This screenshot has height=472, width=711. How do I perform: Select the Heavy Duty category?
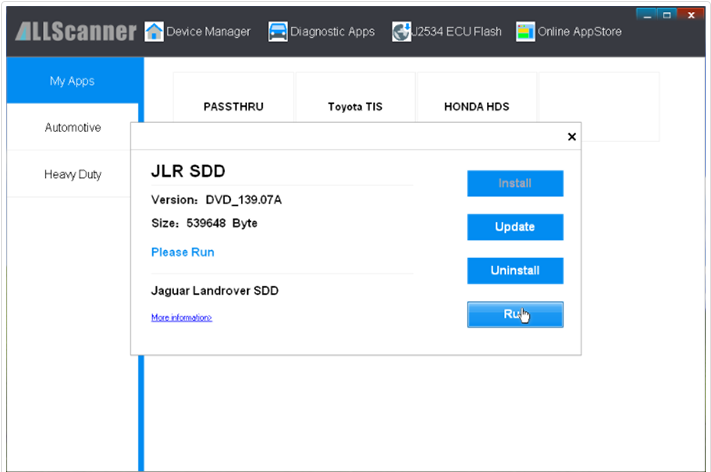point(73,174)
